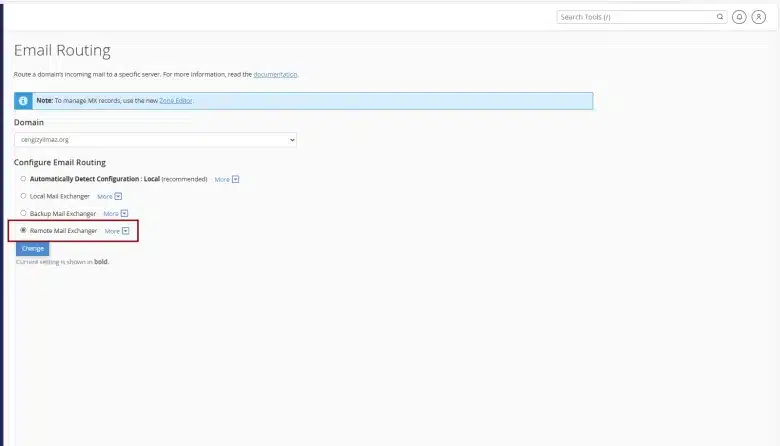Show More text for Backup Mail Exchanger
The width and height of the screenshot is (780, 446).
click(111, 214)
